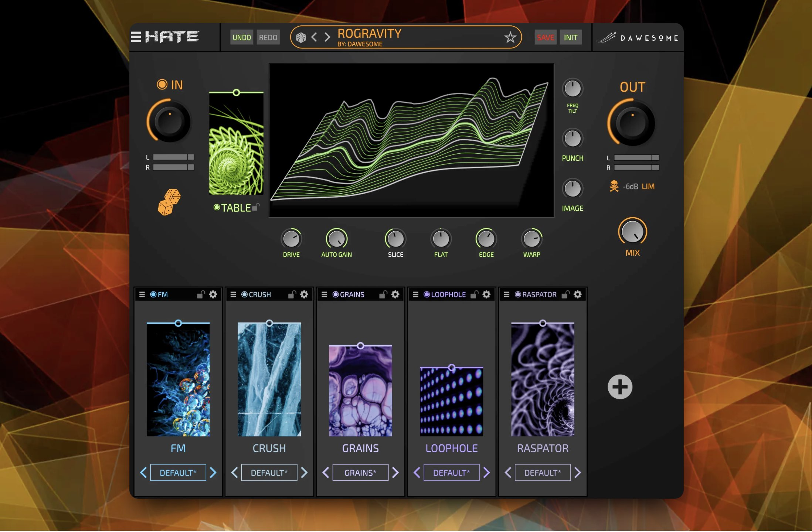Open the LOOPHOLE module menu icon
Screen dimensions: 812x532
pos(415,294)
